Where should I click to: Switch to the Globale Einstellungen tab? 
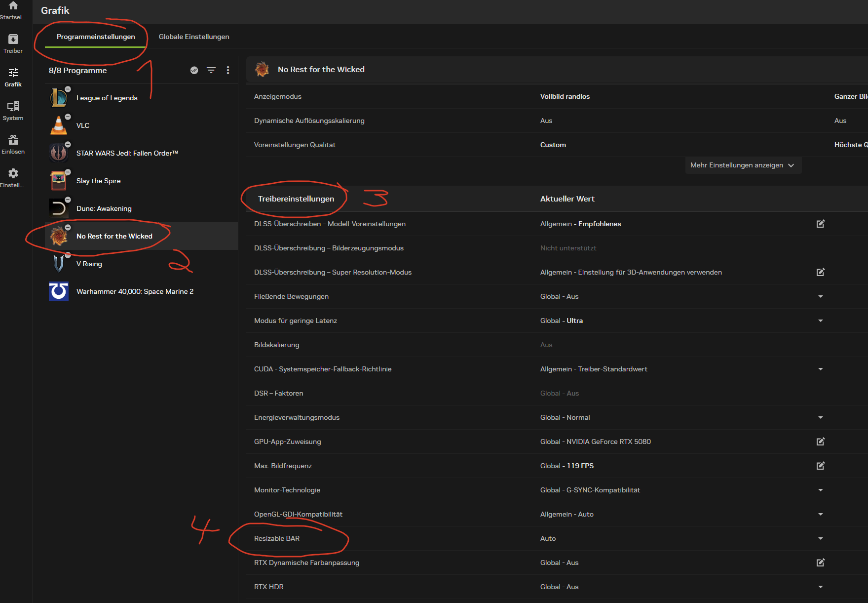coord(194,37)
